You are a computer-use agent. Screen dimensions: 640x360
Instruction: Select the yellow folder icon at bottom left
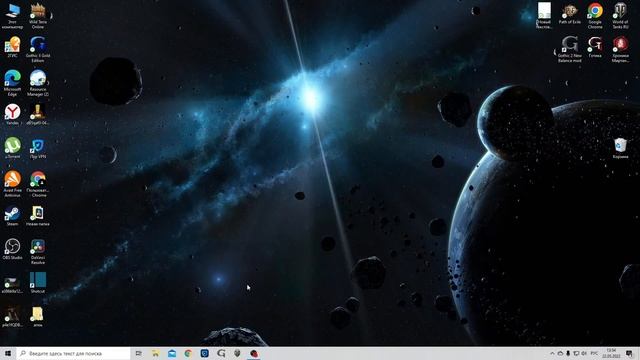click(38, 316)
